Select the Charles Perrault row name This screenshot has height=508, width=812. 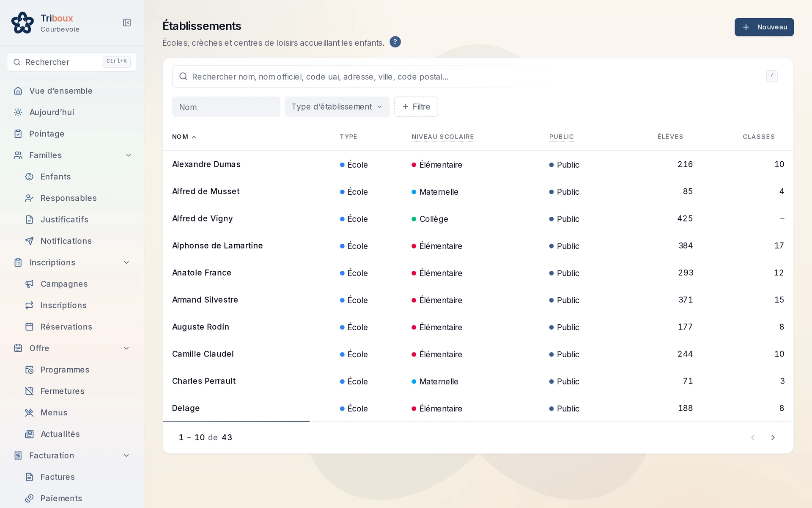tap(204, 381)
